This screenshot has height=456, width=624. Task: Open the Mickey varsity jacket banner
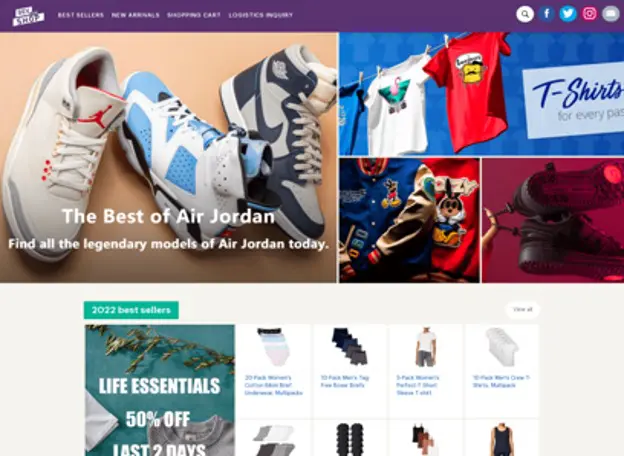[410, 220]
